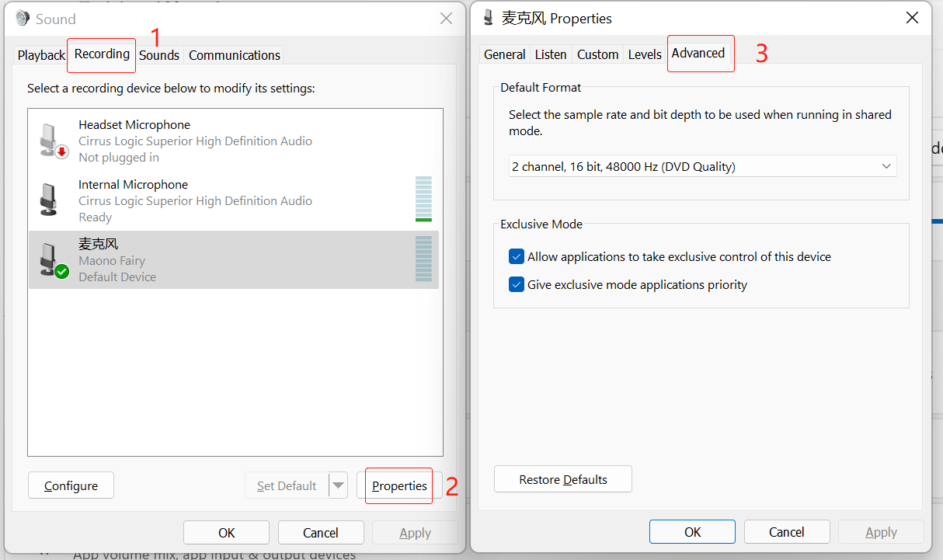Switch to the Communications tab
Image resolution: width=943 pixels, height=560 pixels.
[234, 55]
